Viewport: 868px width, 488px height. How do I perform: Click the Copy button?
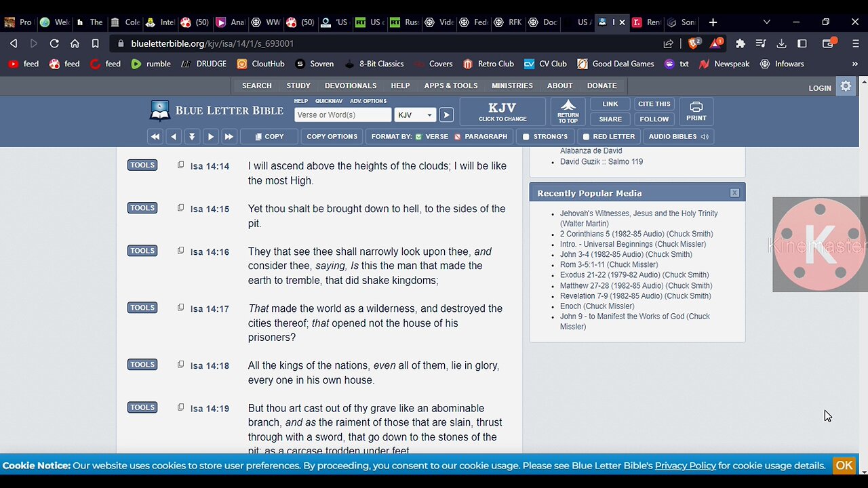269,136
